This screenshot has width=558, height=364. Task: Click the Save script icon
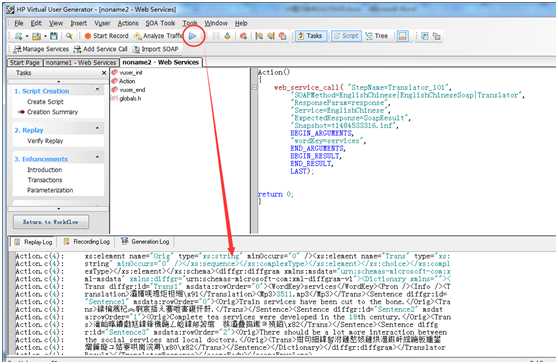pyautogui.click(x=54, y=36)
